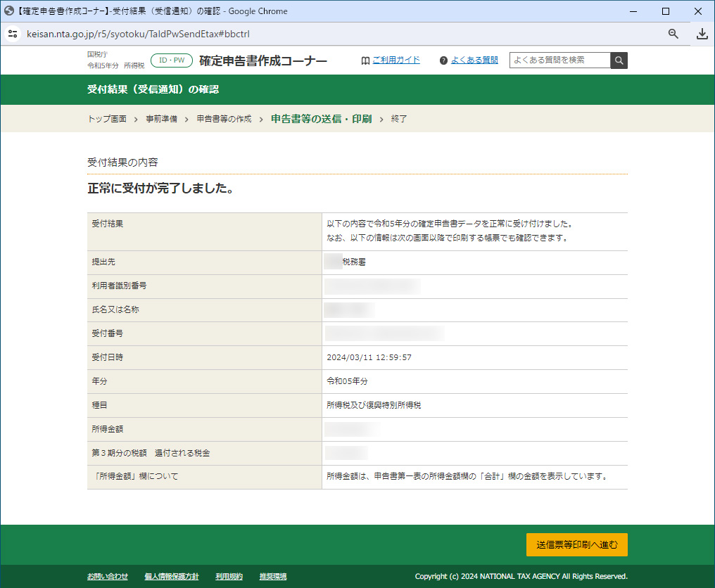
Task: Select トップ画面 in the breadcrumb
Action: click(x=107, y=120)
